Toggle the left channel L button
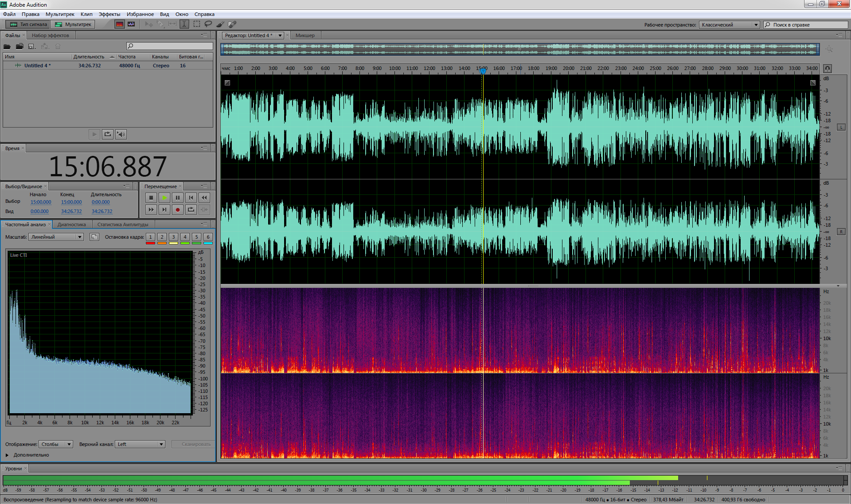The image size is (851, 504). [841, 128]
